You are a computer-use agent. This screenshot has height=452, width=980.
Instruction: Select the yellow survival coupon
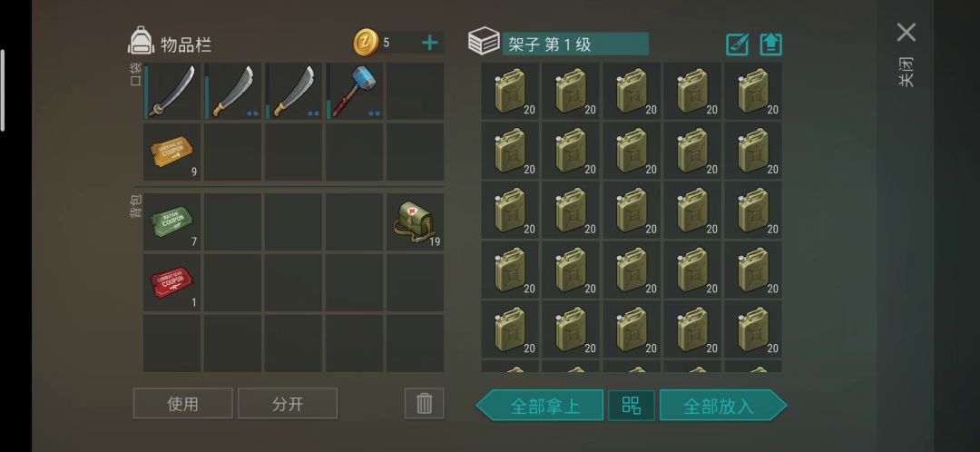coord(171,152)
